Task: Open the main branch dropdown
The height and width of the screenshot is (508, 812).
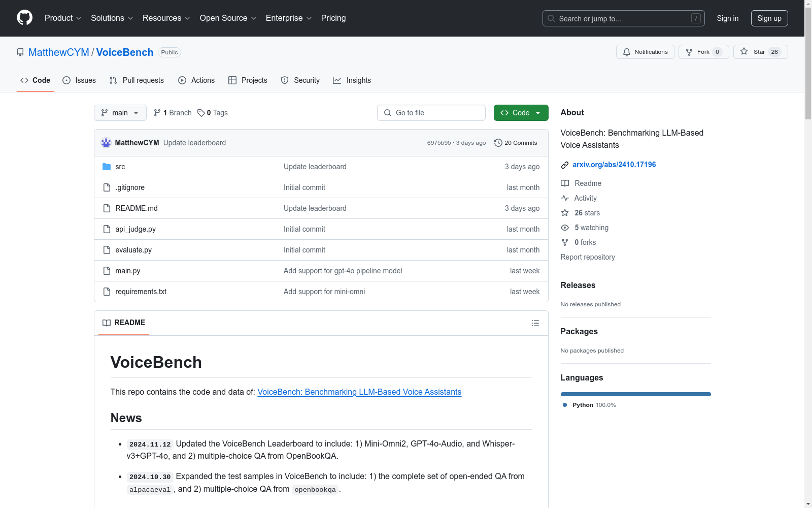Action: pyautogui.click(x=120, y=113)
